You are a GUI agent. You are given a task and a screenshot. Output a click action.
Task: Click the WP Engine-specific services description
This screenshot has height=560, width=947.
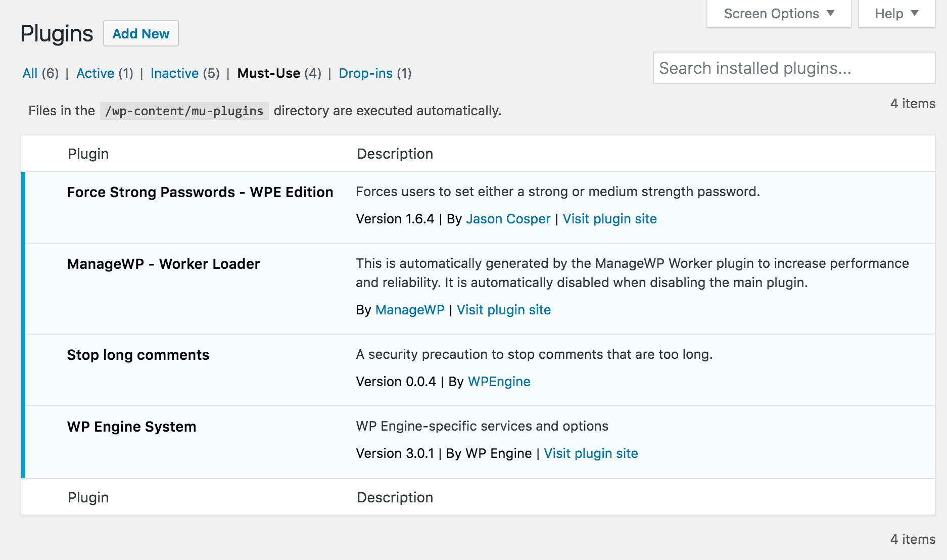click(x=482, y=426)
